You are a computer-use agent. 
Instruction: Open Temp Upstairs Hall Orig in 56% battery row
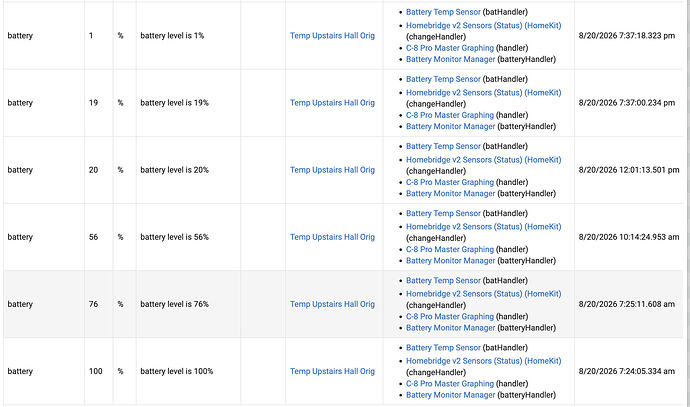(332, 237)
